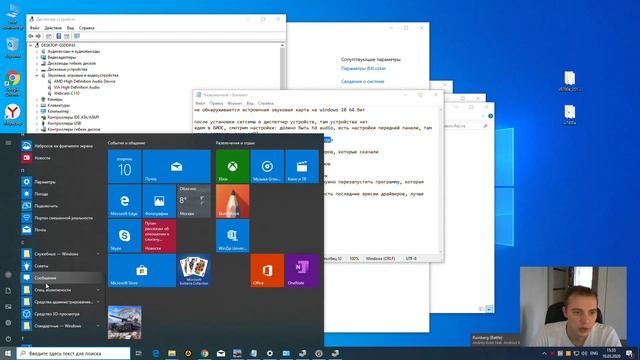The width and height of the screenshot is (640, 360).
Task: Open Сообщения (Messaging) app
Action: [61, 278]
